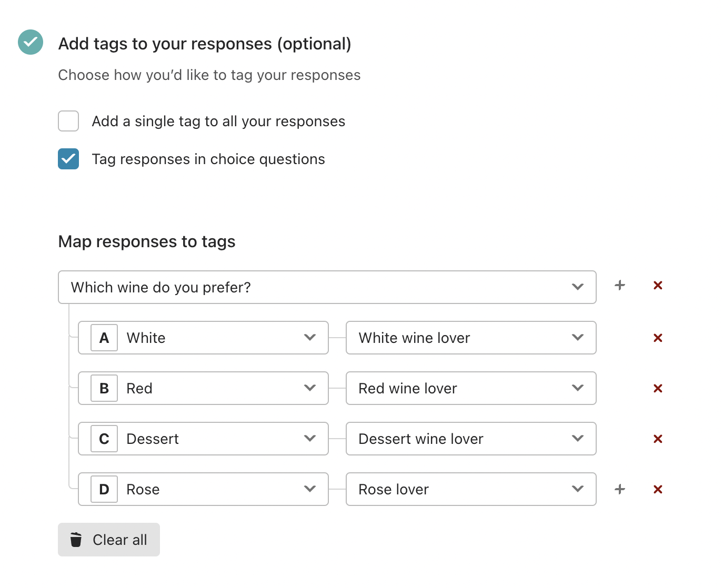Enable 'Add a single tag to all your responses'
The width and height of the screenshot is (723, 588).
pos(68,121)
